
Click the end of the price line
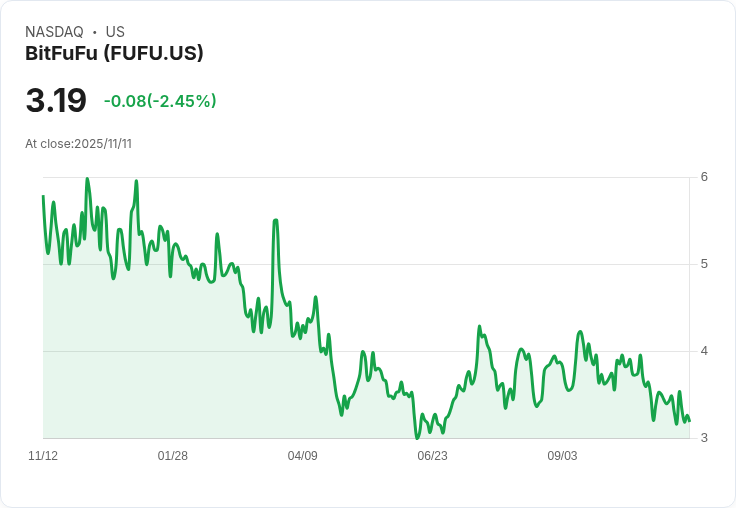click(689, 421)
